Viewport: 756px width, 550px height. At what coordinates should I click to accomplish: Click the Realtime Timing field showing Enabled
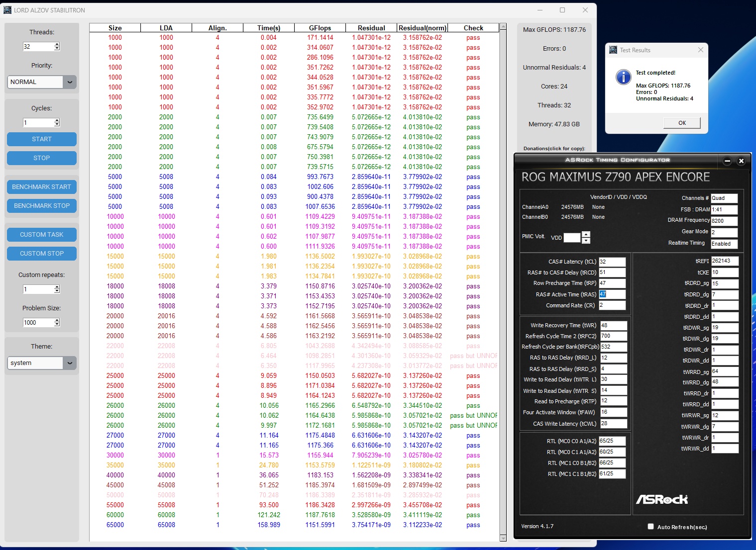(724, 244)
